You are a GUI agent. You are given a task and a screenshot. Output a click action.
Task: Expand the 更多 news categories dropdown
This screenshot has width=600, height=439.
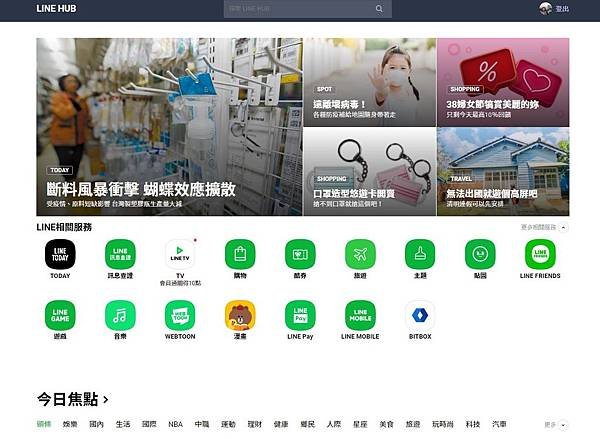[563, 425]
